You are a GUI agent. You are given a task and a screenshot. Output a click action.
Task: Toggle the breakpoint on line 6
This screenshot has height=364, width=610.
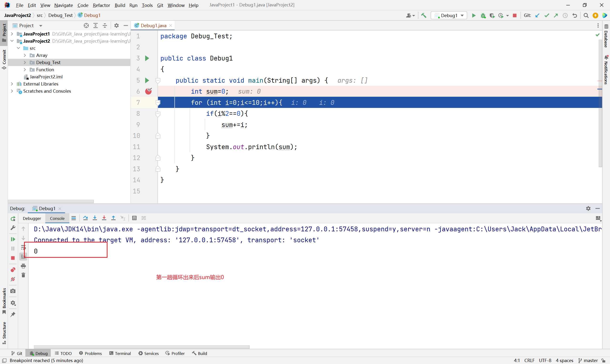(x=148, y=91)
